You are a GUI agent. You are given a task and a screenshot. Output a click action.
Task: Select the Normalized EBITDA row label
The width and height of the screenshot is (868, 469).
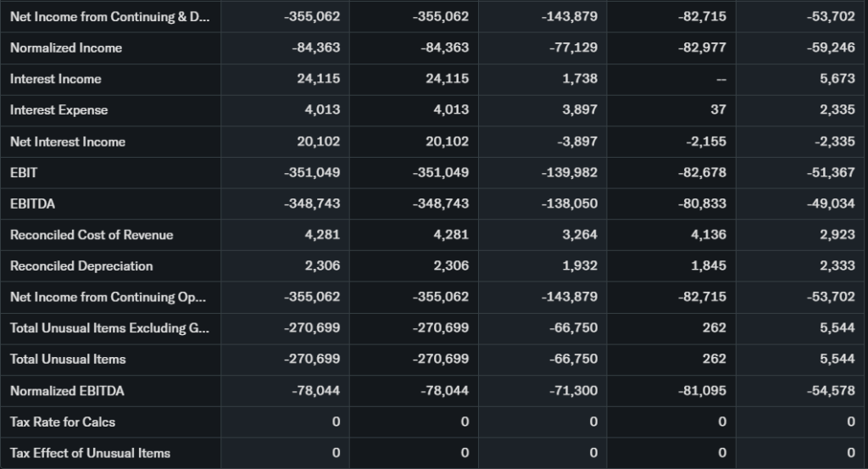[x=65, y=391]
